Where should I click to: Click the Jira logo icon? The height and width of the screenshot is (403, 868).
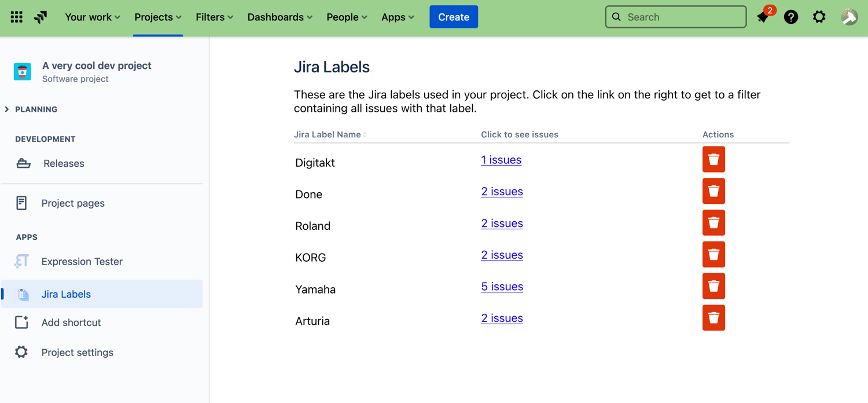(41, 17)
